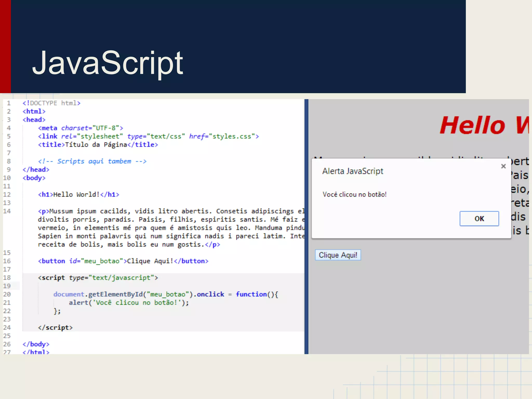Click the 'Alerta JavaScript' dialog title
This screenshot has width=532, height=399.
coord(353,171)
